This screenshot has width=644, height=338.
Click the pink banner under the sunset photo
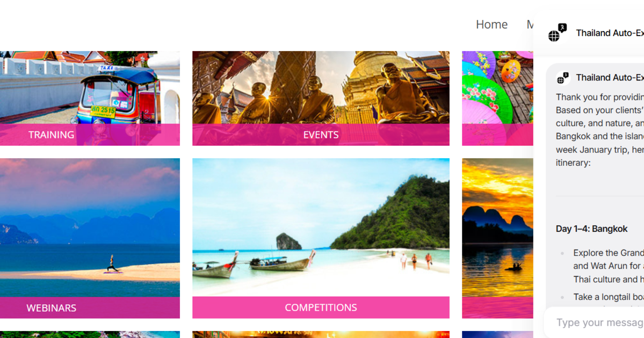click(x=497, y=307)
